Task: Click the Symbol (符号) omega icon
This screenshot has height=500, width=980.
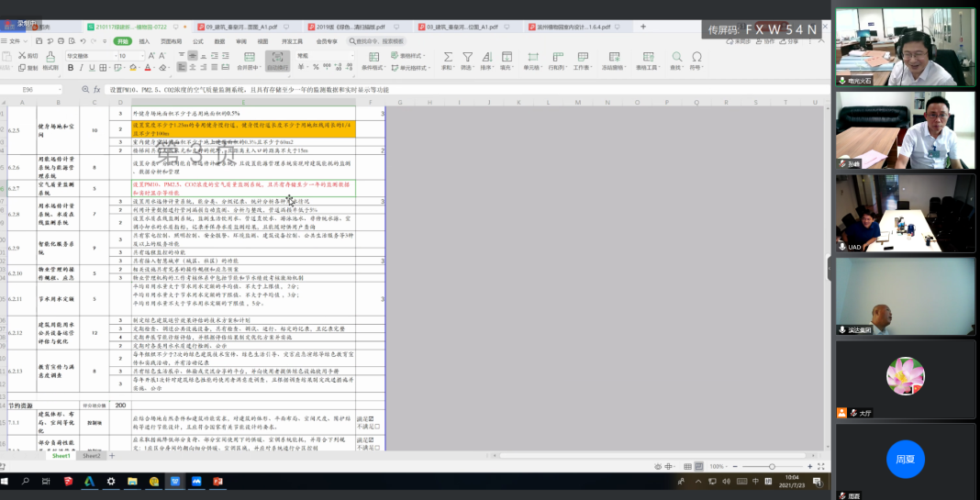Action: click(x=696, y=57)
